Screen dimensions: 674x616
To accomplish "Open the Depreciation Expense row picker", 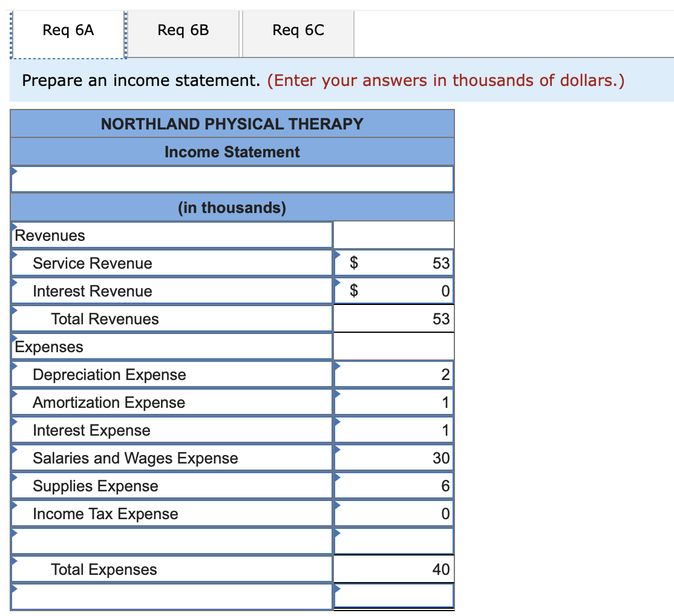I will [x=13, y=367].
